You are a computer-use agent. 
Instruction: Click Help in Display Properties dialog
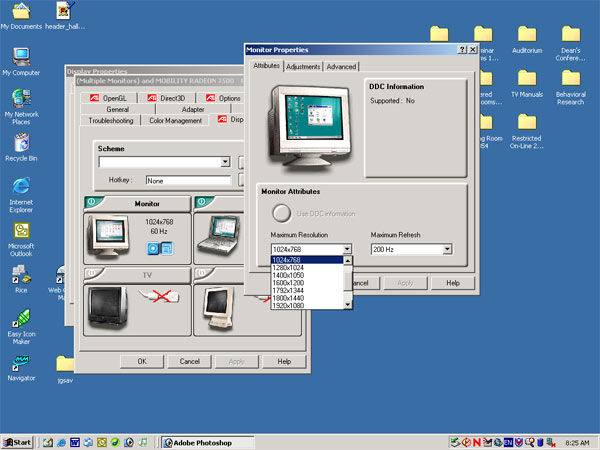(x=284, y=361)
